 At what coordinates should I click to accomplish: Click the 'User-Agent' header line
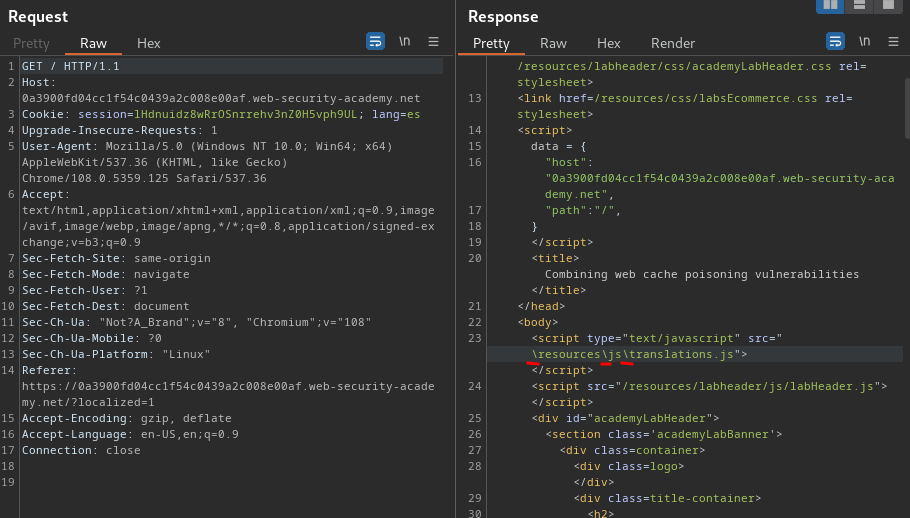(207, 146)
